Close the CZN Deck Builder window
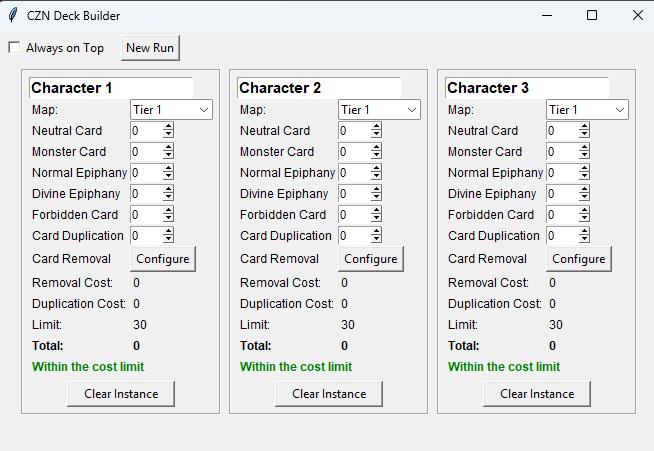This screenshot has height=451, width=654. point(637,15)
